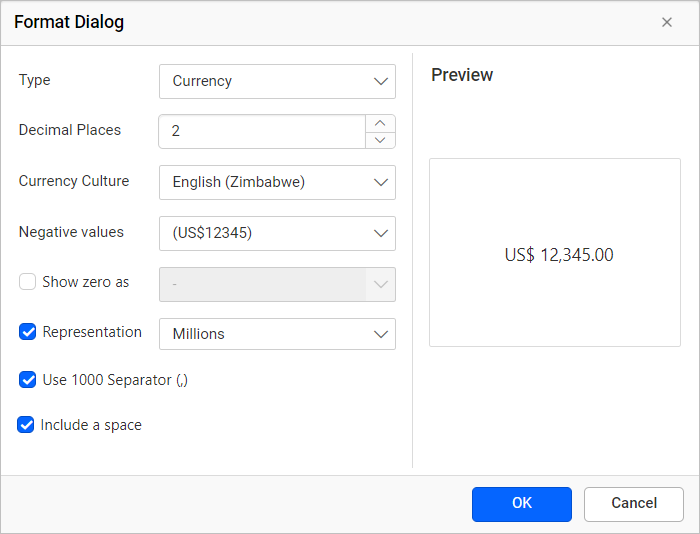
Task: Click the Preview heading
Action: tap(462, 75)
